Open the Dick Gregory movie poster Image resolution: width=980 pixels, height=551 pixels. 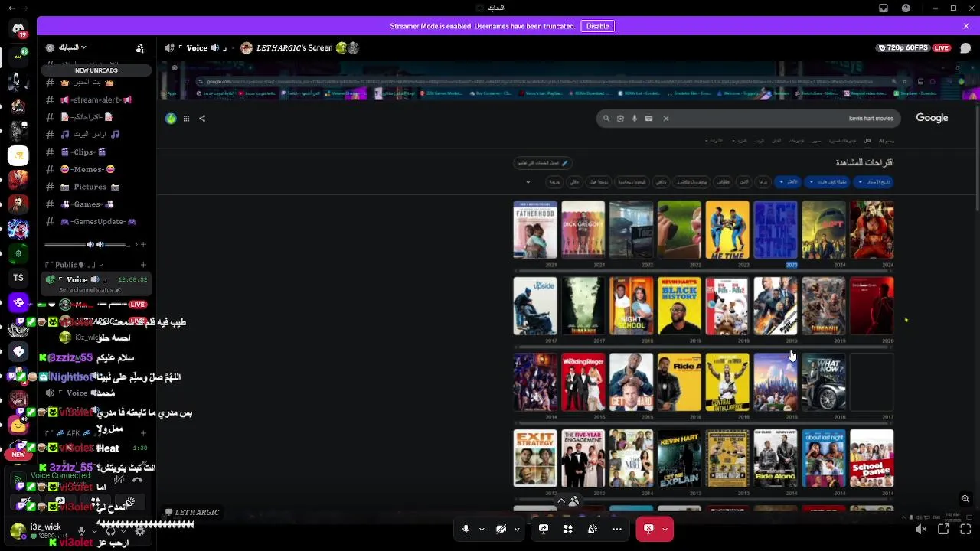pos(583,230)
